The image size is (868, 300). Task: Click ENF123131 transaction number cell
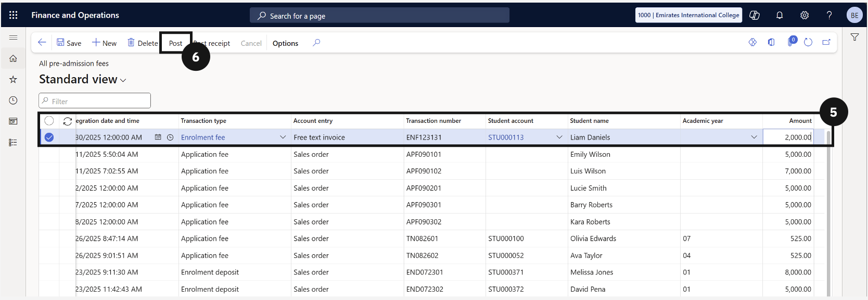[x=424, y=137]
